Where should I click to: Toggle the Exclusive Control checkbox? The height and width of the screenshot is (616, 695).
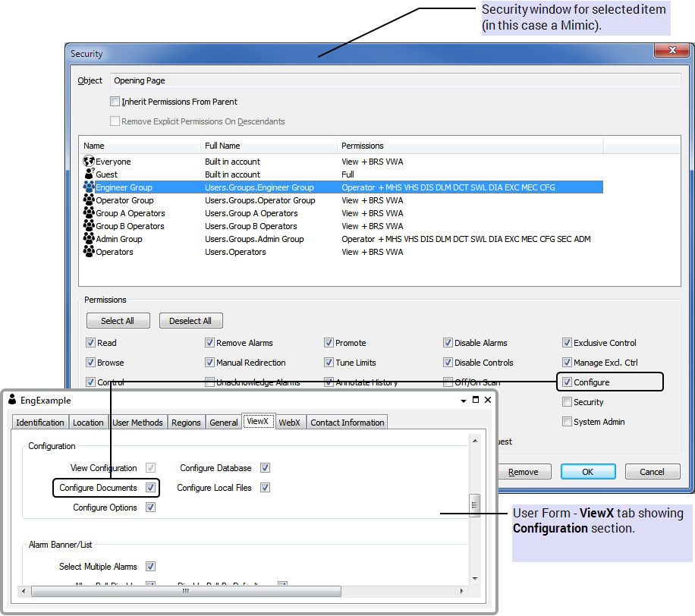tap(567, 343)
